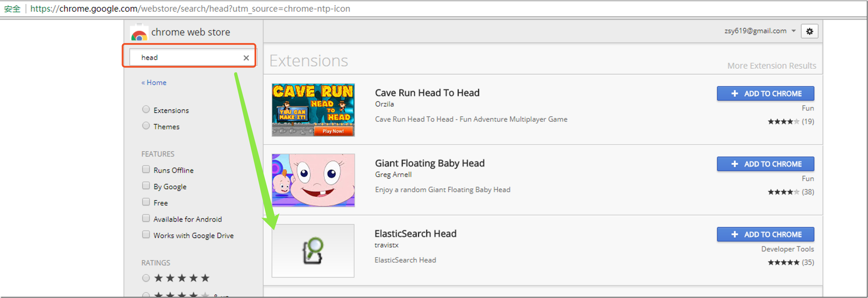Image resolution: width=868 pixels, height=298 pixels.
Task: Click the Greg Arnell developer name
Action: click(393, 175)
